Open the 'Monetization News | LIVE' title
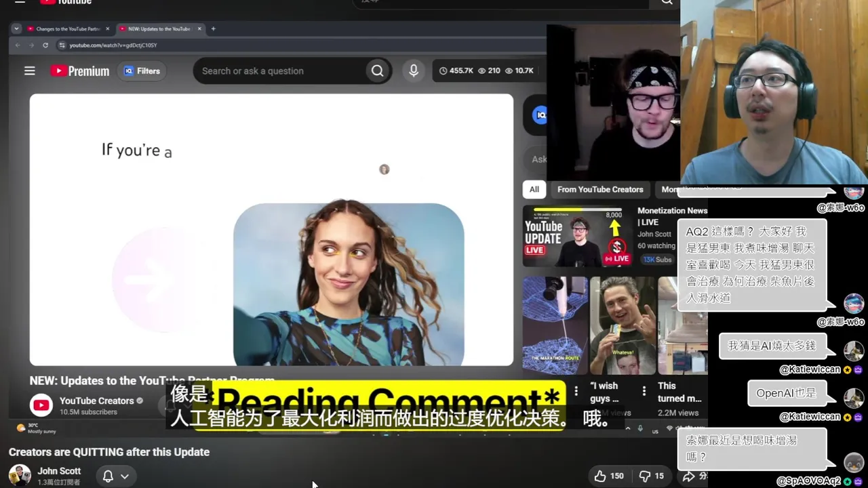Viewport: 868px width, 488px height. tap(671, 216)
